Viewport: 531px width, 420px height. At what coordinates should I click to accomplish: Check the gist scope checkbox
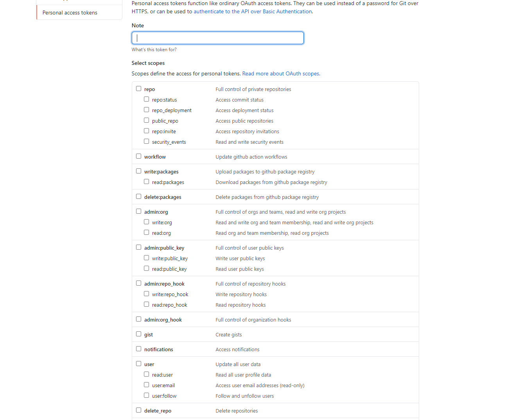click(x=138, y=334)
